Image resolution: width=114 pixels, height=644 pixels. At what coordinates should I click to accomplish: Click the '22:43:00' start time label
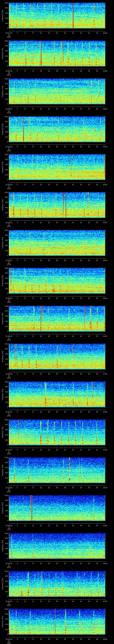click(x=9, y=487)
